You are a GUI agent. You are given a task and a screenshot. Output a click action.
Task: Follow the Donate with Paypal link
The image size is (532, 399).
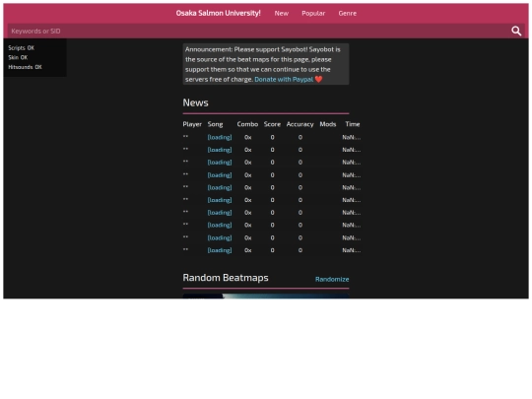(284, 80)
